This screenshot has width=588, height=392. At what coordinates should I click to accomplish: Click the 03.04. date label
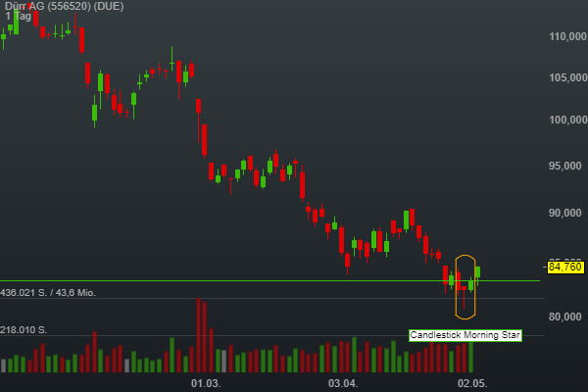coord(343,383)
